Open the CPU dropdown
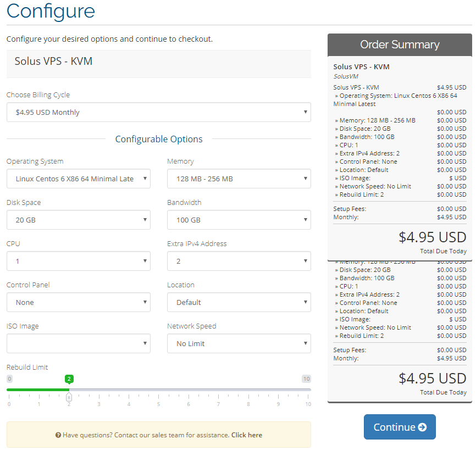Viewport: 476px width, 456px height. click(x=78, y=261)
